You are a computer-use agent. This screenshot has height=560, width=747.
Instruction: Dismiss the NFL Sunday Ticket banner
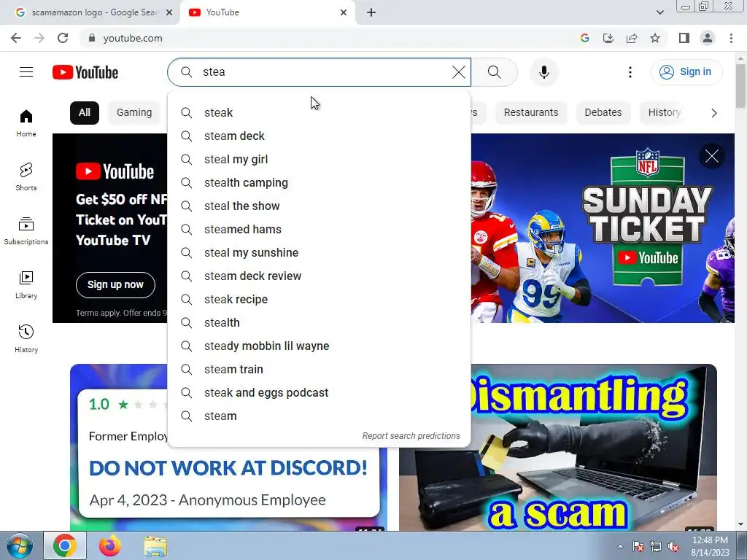coord(712,156)
